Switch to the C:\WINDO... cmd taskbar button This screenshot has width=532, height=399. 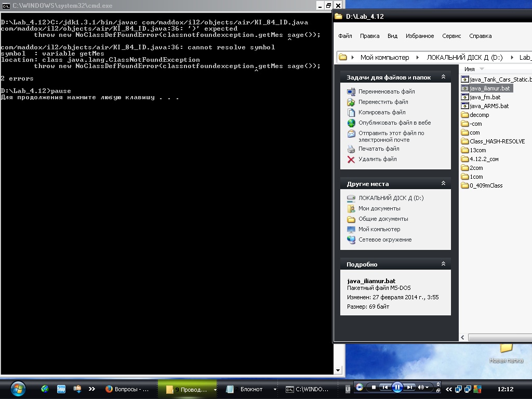point(307,389)
